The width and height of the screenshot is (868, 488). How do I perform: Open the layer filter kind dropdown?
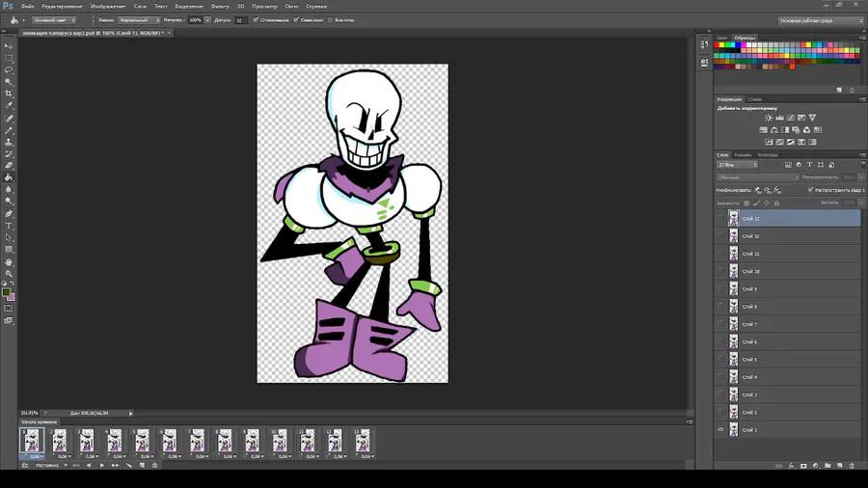pyautogui.click(x=738, y=165)
